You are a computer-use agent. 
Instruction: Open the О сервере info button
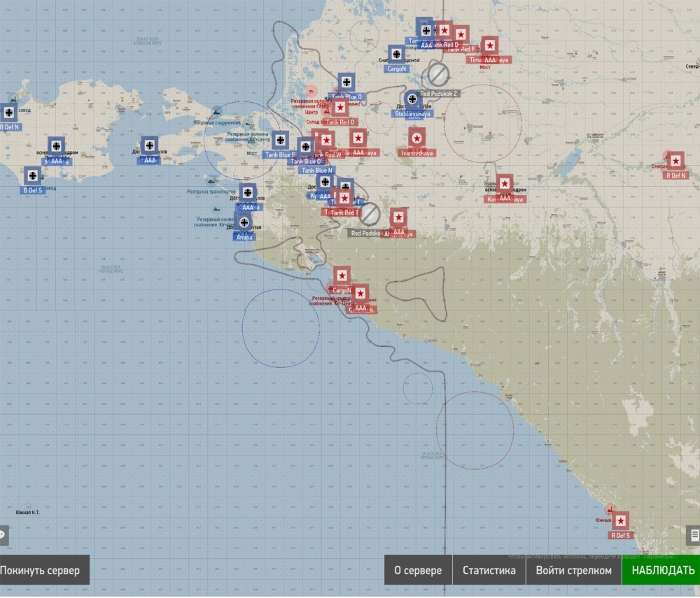pyautogui.click(x=418, y=570)
